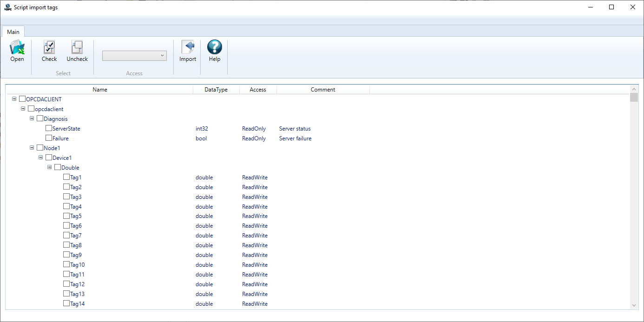Screen dimensions: 644x322
Task: Click ReadOnly access in ServerState row
Action: 254,129
